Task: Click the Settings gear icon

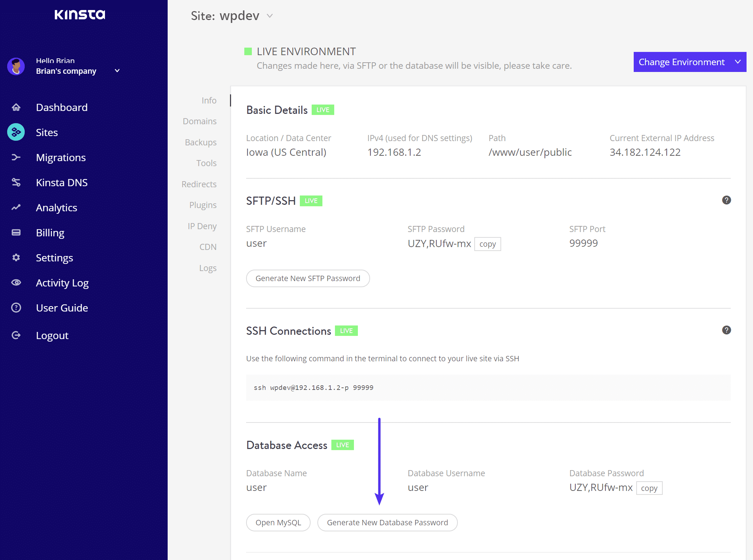Action: (x=16, y=257)
